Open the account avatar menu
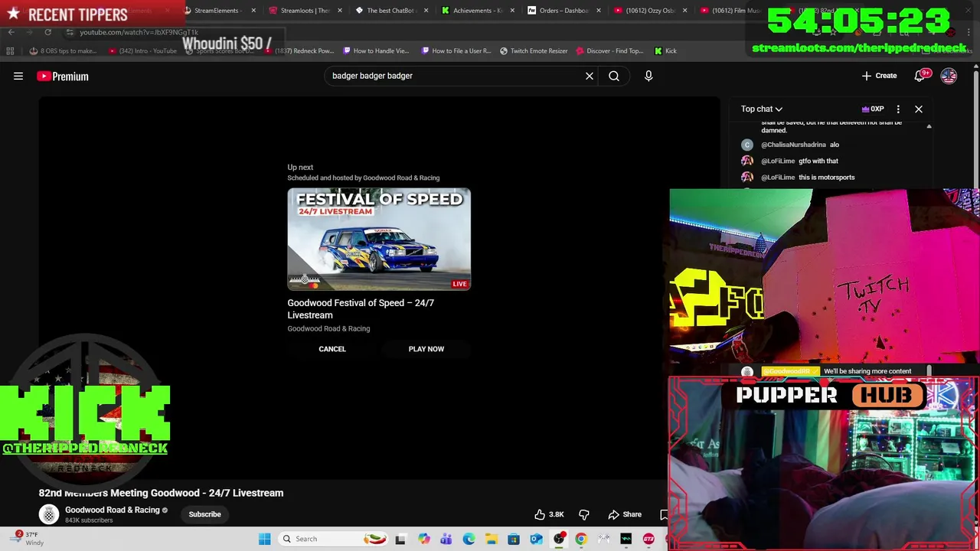Screen dimensions: 980x551 click(x=949, y=76)
